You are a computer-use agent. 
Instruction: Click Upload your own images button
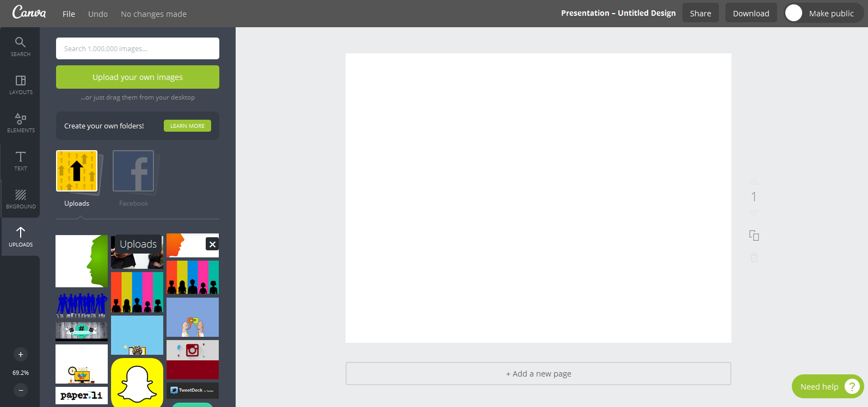(138, 77)
